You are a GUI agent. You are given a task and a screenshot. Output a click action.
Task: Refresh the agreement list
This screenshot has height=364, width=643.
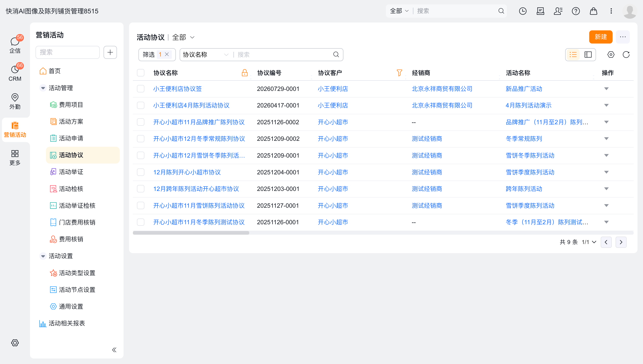[x=626, y=55]
